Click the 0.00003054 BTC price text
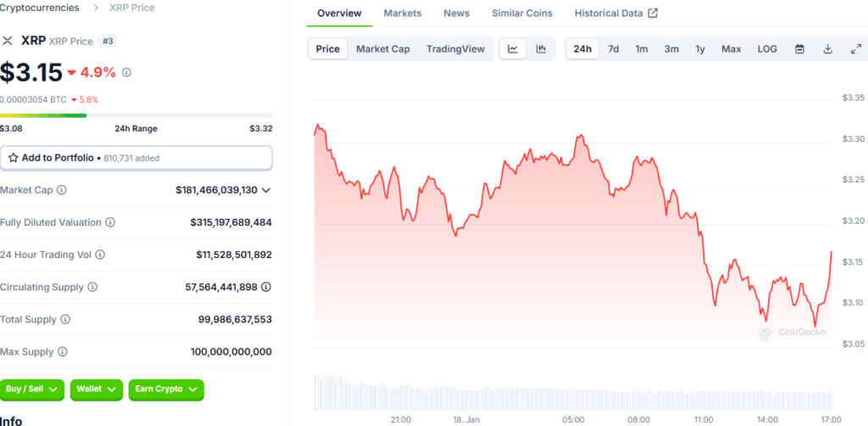This screenshot has height=426, width=868. (33, 100)
